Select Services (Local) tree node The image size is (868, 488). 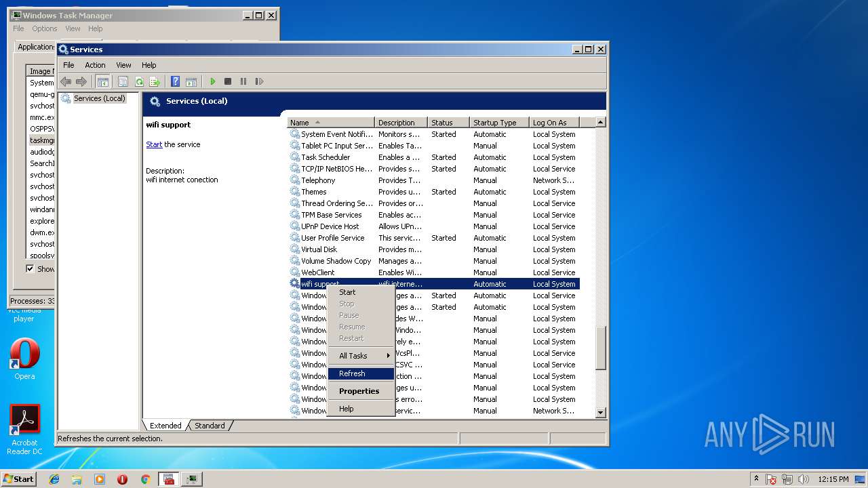[99, 98]
